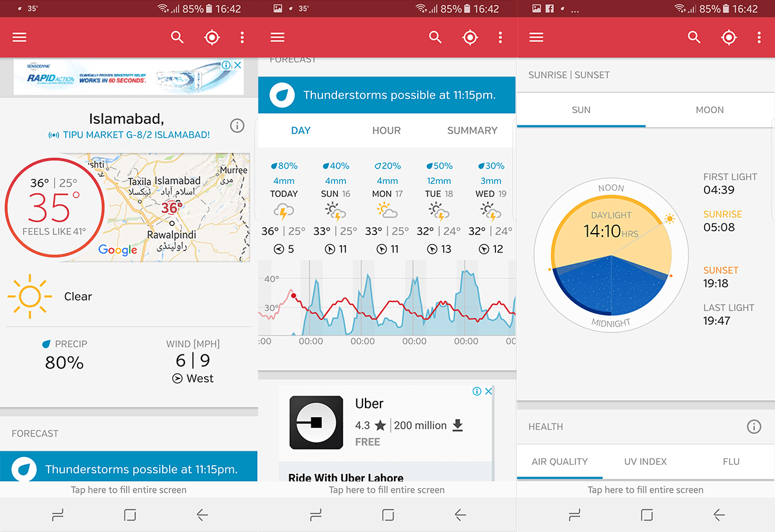The width and height of the screenshot is (775, 532).
Task: Tap the current location crosshair icon
Action: pyautogui.click(x=212, y=37)
